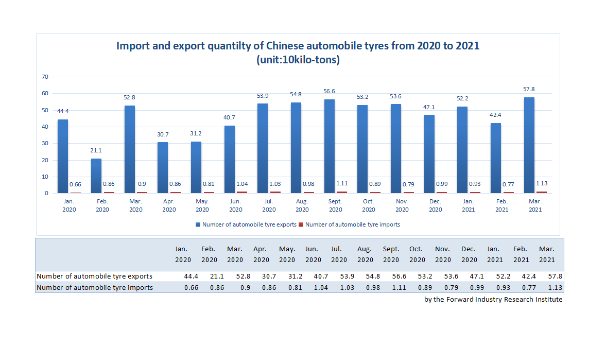
Task: Expand the Jan. 2020 axis category label
Action: click(69, 206)
